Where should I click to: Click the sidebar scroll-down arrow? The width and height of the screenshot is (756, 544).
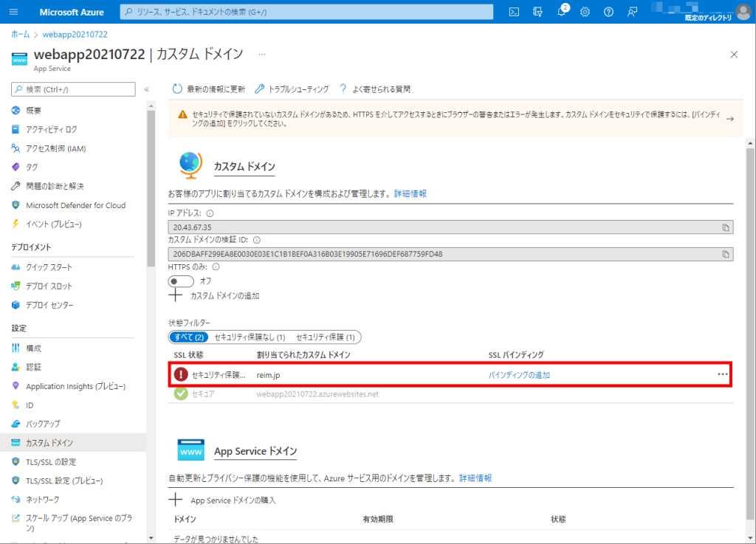[151, 538]
